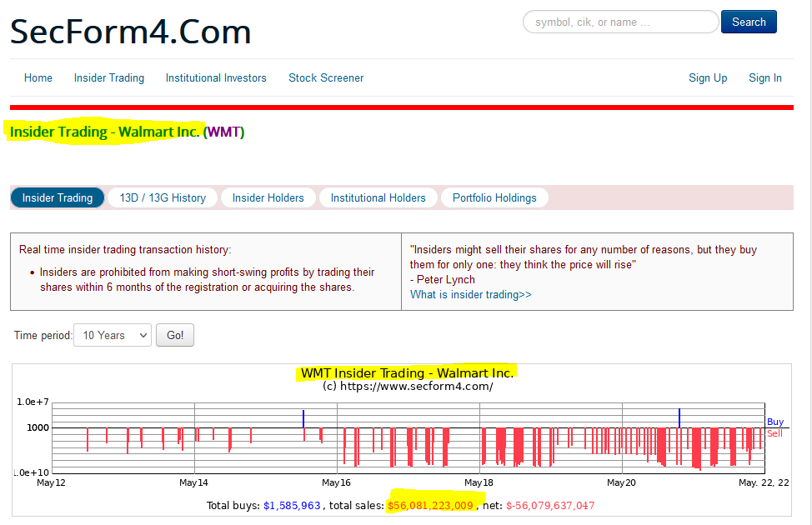This screenshot has height=525, width=812.
Task: Click the SecForm4.Com site logo
Action: coord(131,32)
